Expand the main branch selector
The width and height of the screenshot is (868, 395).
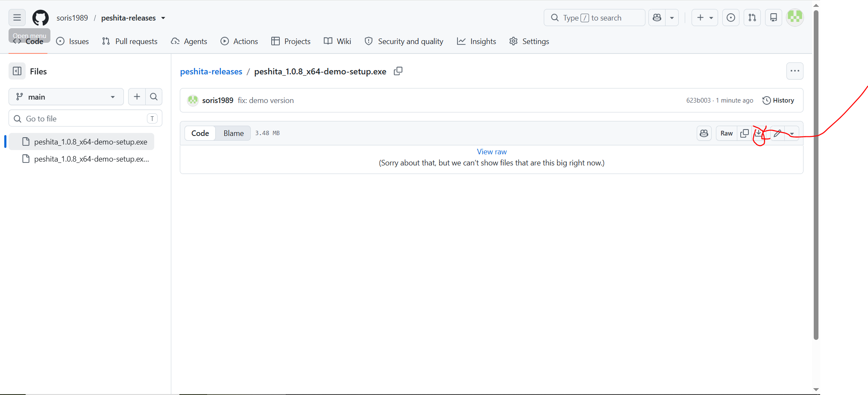(x=66, y=97)
